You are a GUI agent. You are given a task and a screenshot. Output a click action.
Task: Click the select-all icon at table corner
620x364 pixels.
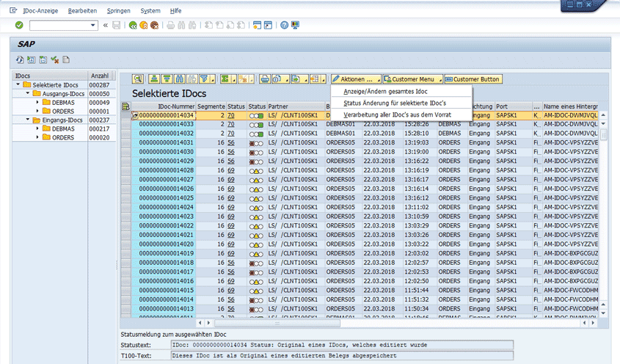tap(125, 106)
